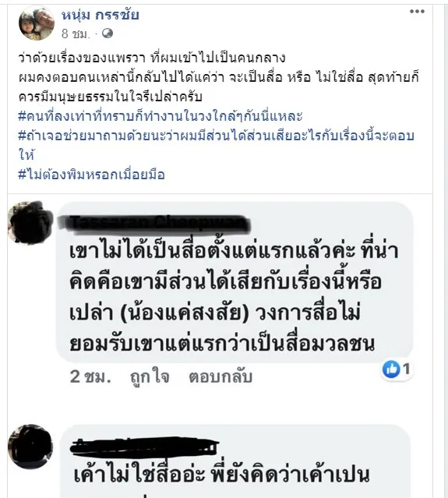
Task: Open post author's profile picture
Action: pos(37,23)
